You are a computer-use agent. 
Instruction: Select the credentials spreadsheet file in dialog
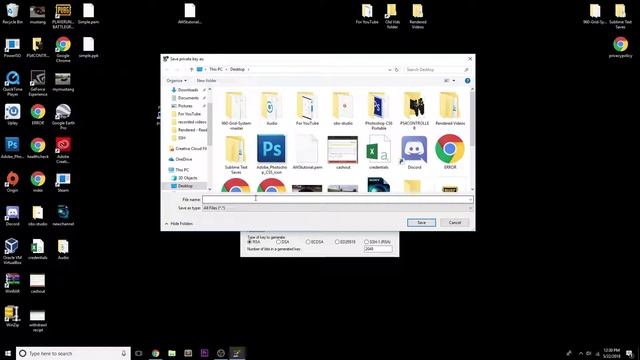point(378,152)
